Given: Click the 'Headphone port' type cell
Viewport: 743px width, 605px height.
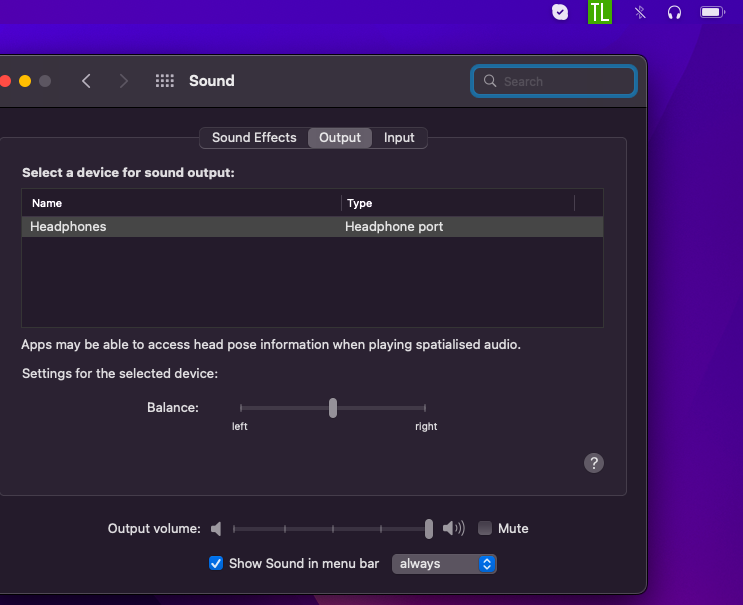Looking at the screenshot, I should click(x=394, y=227).
